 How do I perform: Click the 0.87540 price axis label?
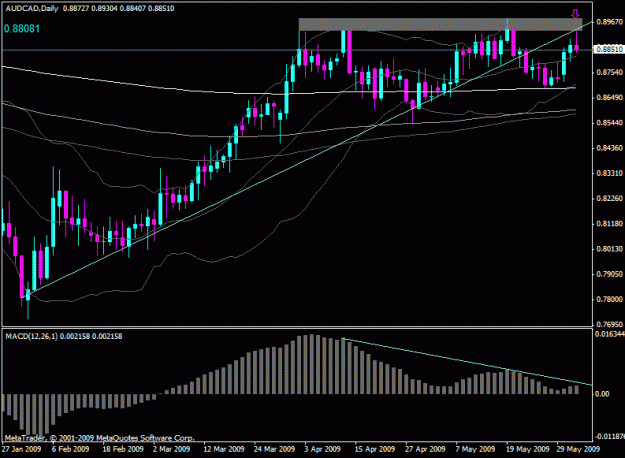(609, 72)
